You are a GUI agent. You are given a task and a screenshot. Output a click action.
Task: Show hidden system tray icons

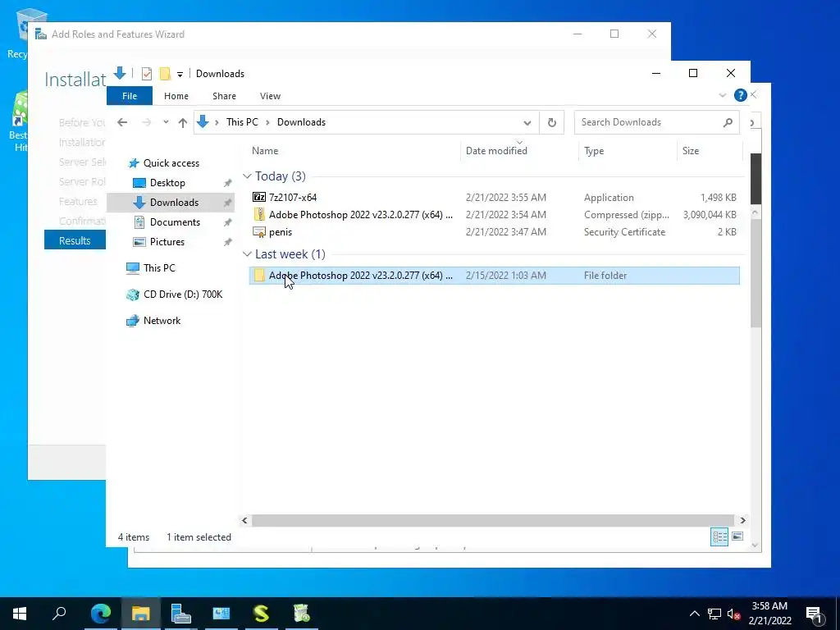tap(694, 614)
